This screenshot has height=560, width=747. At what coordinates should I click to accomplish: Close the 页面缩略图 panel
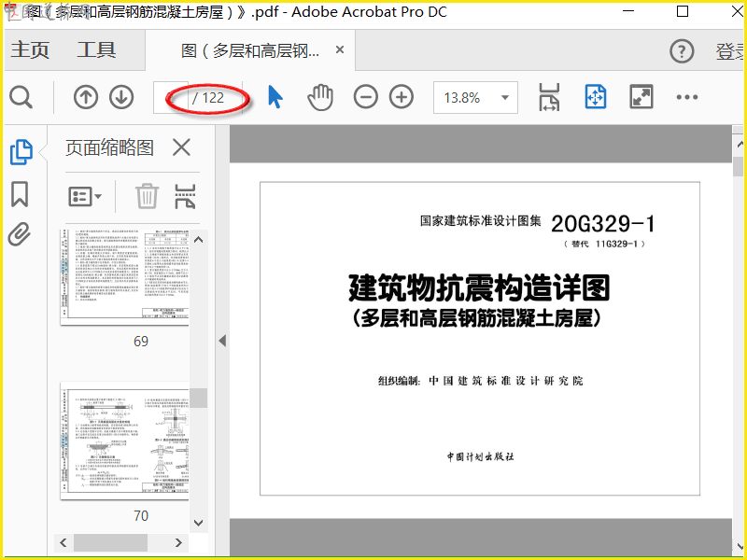181,147
